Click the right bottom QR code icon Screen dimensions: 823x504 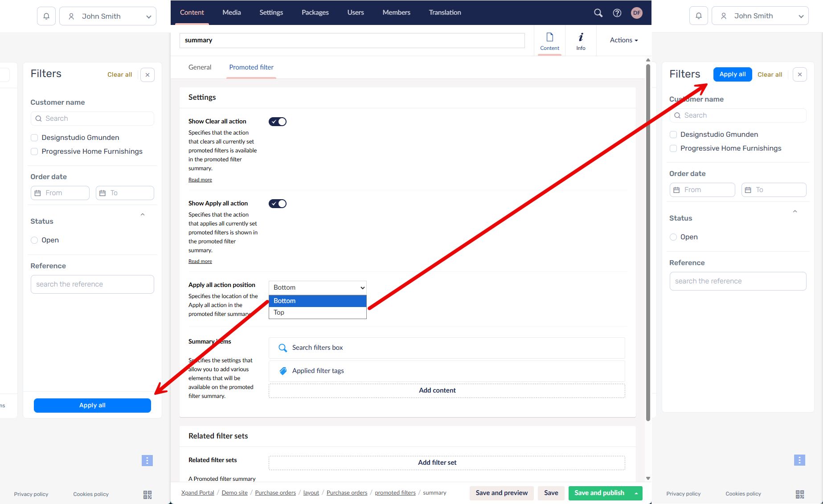(x=800, y=494)
